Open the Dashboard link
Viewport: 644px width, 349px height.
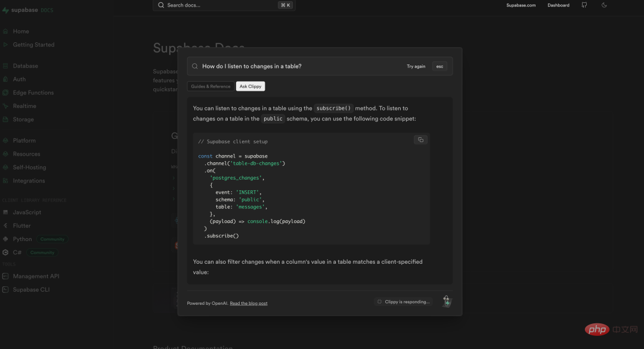tap(558, 5)
